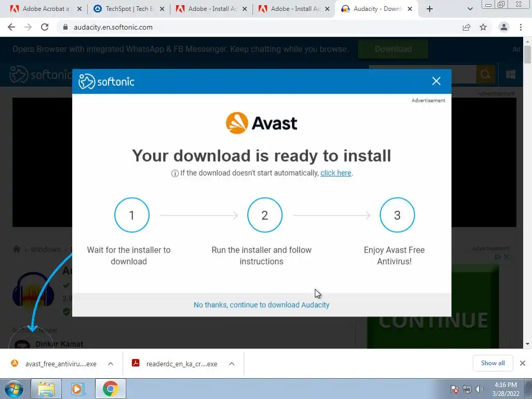This screenshot has width=532, height=399.
Task: Close the Softonic Avast popup
Action: 436,81
